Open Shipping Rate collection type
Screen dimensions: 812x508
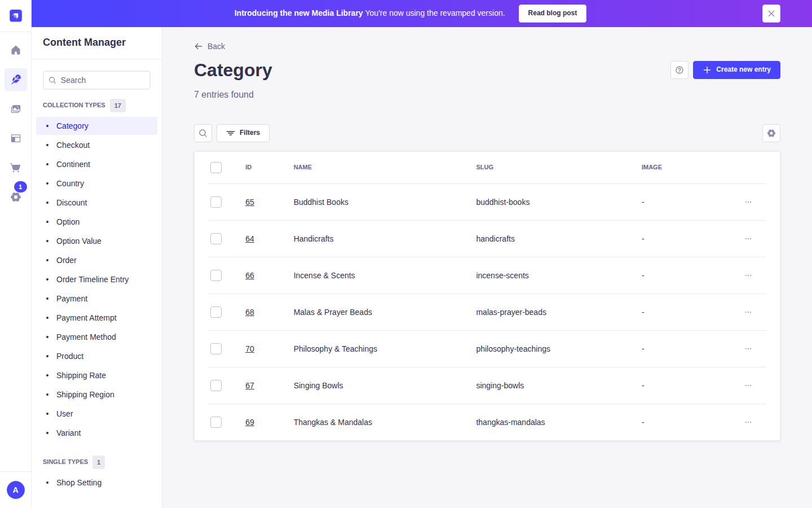(x=96, y=375)
